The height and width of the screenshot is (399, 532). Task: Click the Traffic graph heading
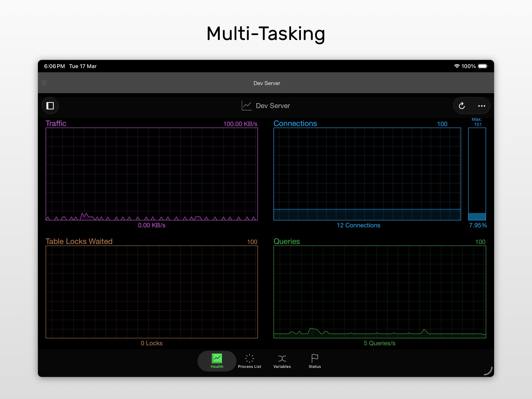tap(56, 123)
